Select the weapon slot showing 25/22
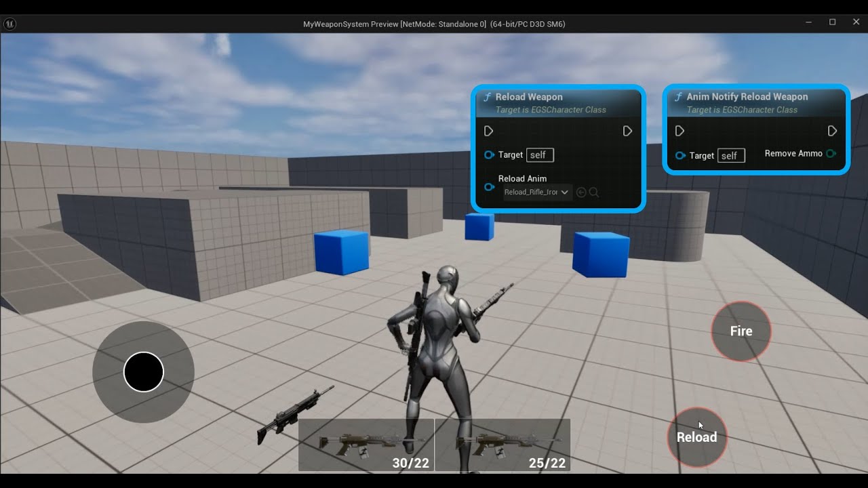 tap(502, 445)
